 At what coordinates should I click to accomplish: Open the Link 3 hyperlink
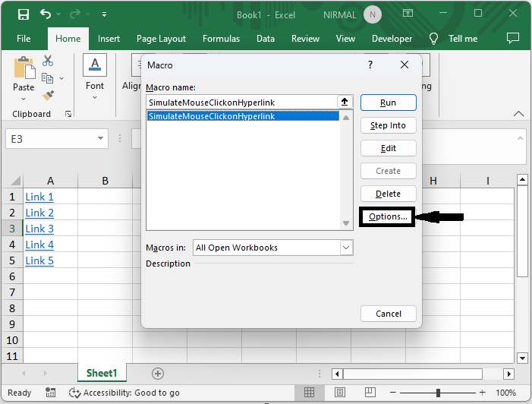pyautogui.click(x=39, y=229)
